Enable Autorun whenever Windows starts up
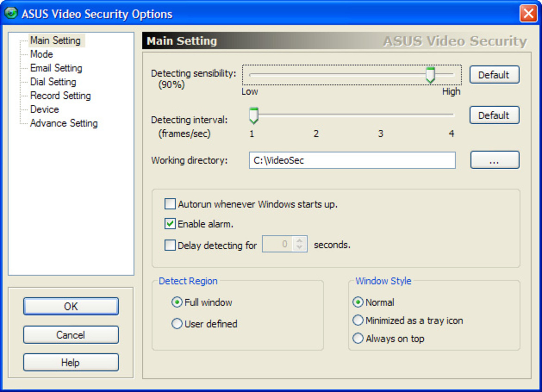 click(x=170, y=204)
